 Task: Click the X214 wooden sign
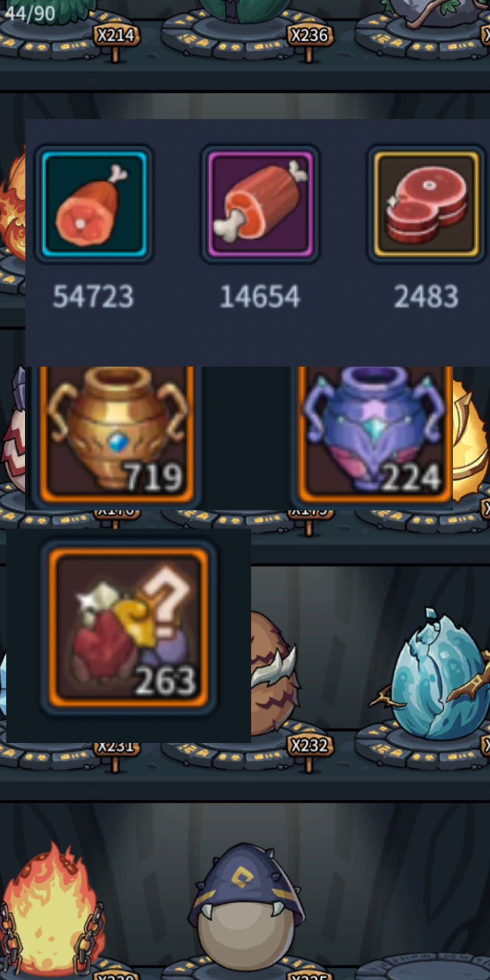point(116,35)
